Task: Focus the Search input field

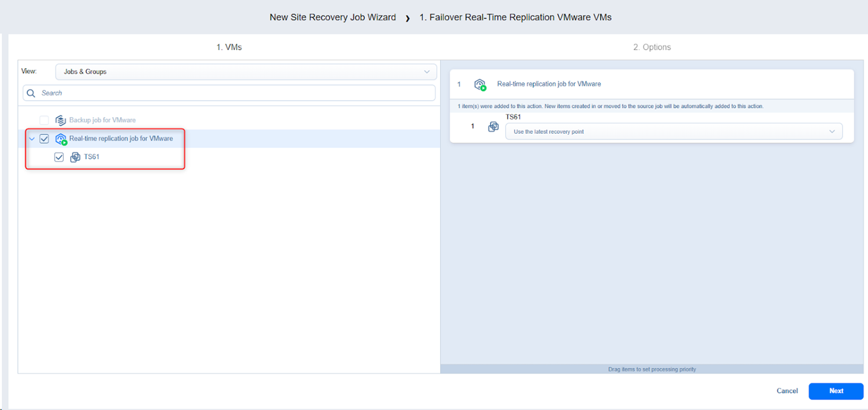Action: [236, 93]
